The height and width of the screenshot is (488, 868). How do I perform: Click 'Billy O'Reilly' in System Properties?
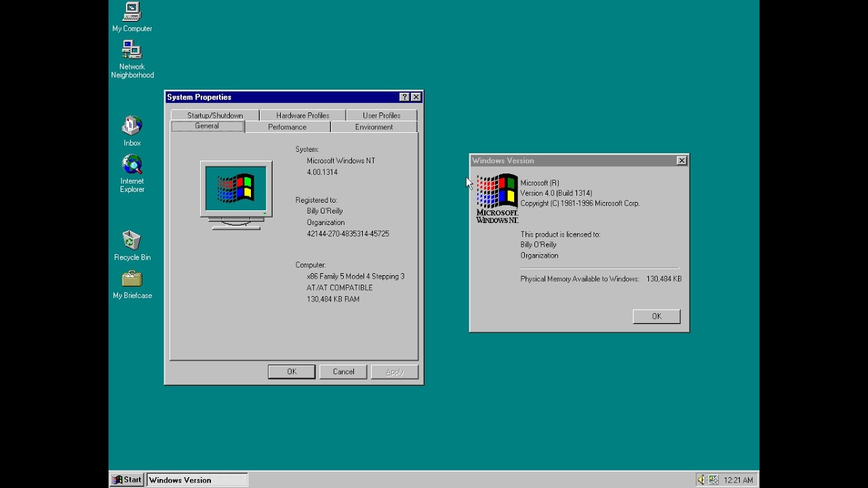[x=325, y=211]
